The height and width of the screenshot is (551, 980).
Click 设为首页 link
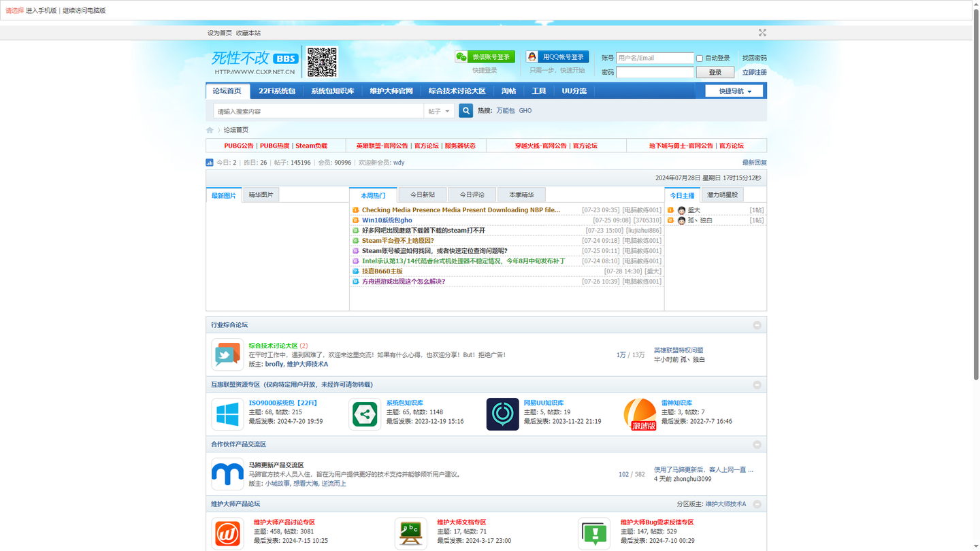220,33
